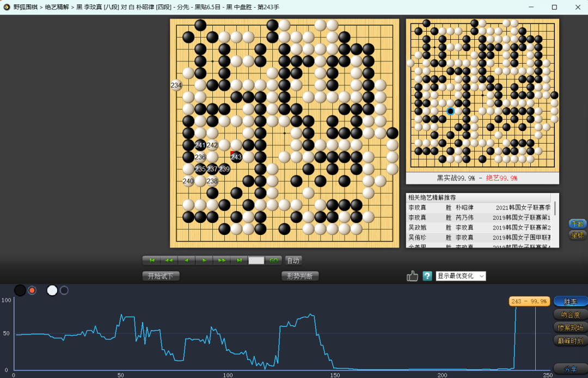Minimize the Fox Weiqi window
588x378 pixels.
[x=531, y=7]
